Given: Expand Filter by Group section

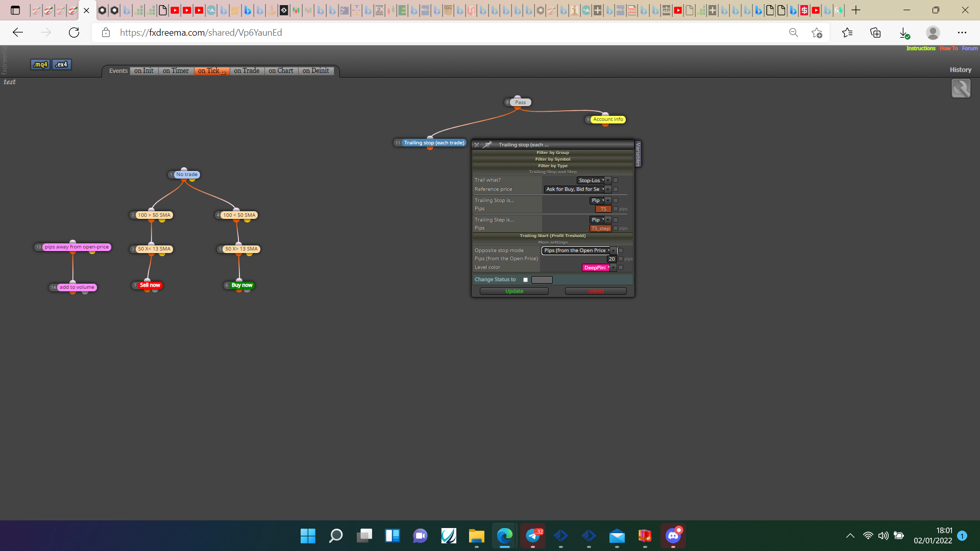Looking at the screenshot, I should tap(553, 153).
